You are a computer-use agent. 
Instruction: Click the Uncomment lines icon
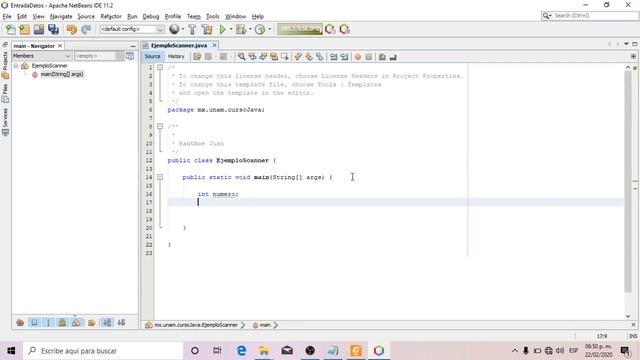pos(393,57)
